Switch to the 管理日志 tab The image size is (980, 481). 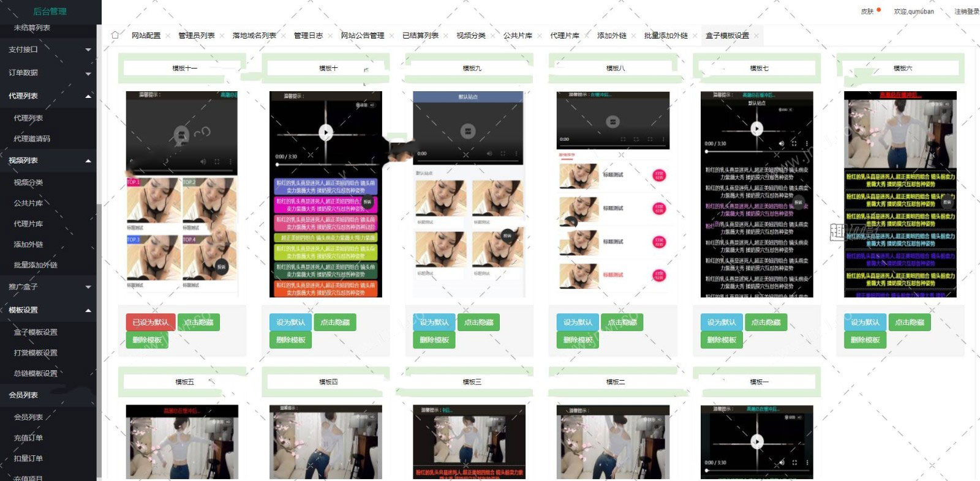click(308, 35)
